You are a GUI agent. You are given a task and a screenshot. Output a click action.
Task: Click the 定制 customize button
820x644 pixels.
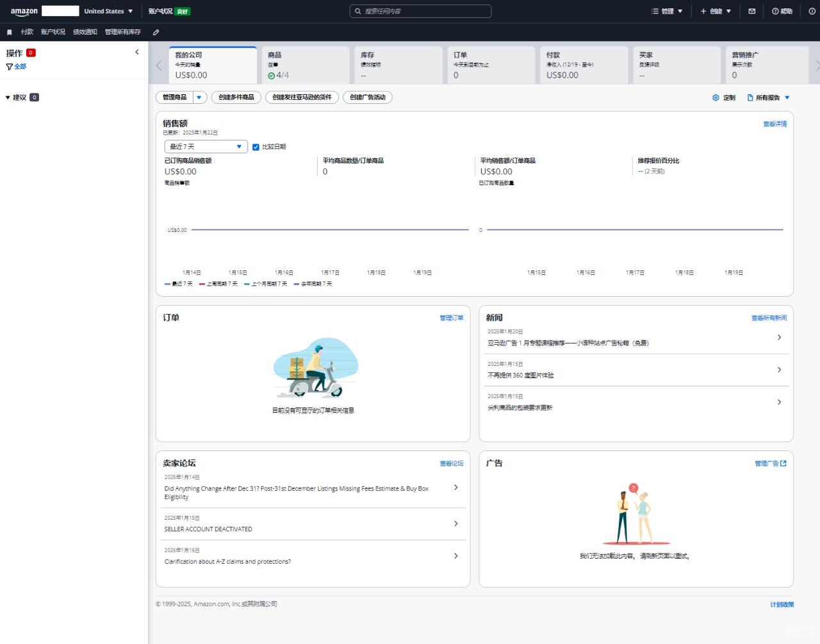point(724,97)
